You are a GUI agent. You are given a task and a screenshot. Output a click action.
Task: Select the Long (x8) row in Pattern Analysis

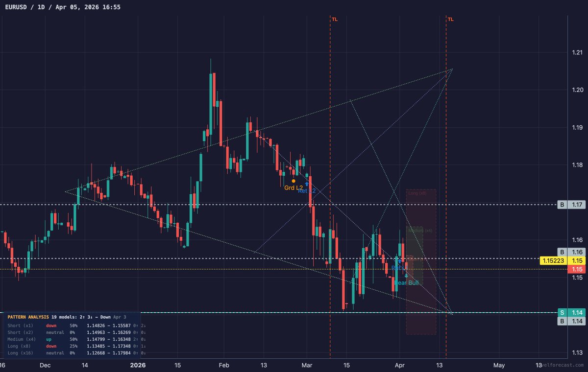click(76, 346)
